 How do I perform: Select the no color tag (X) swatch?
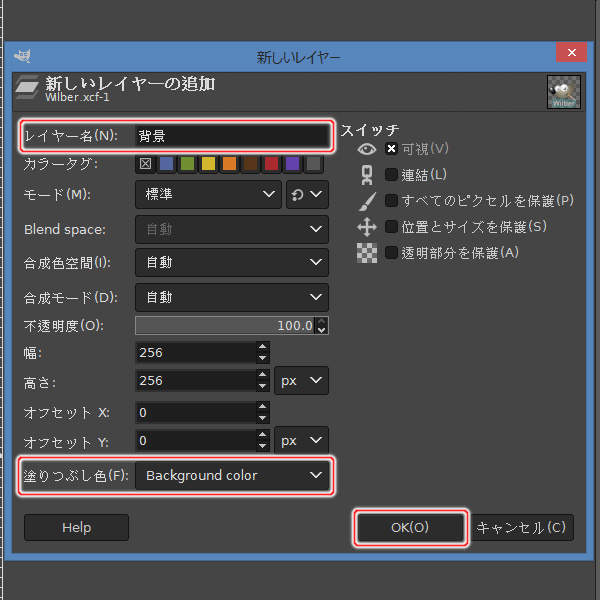click(145, 164)
